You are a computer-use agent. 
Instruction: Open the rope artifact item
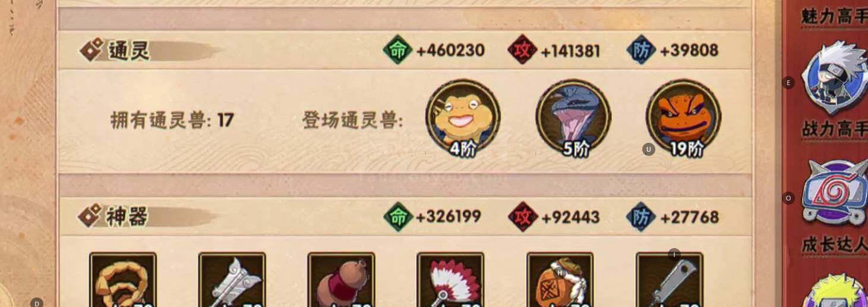click(123, 280)
